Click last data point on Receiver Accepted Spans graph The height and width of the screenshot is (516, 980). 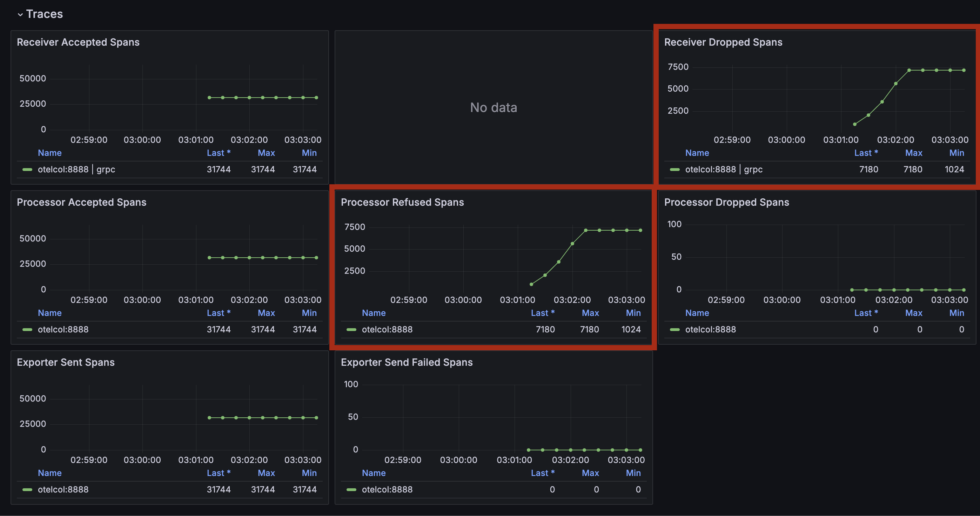click(316, 98)
